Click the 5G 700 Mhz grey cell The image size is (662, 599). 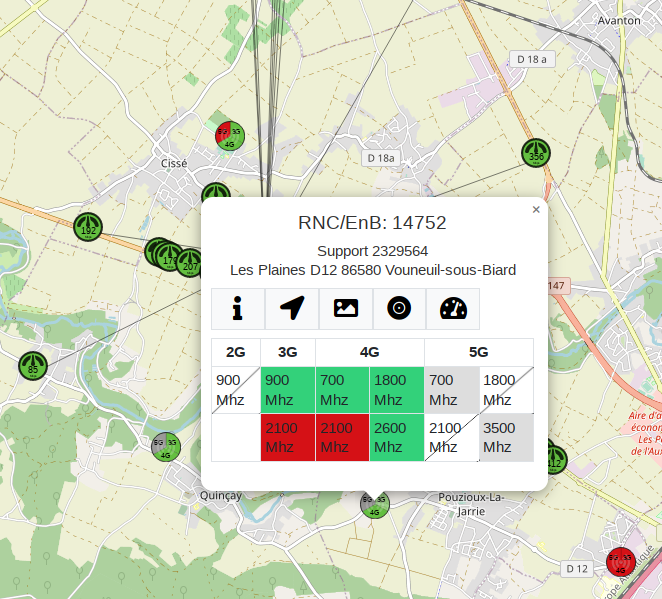click(x=452, y=390)
